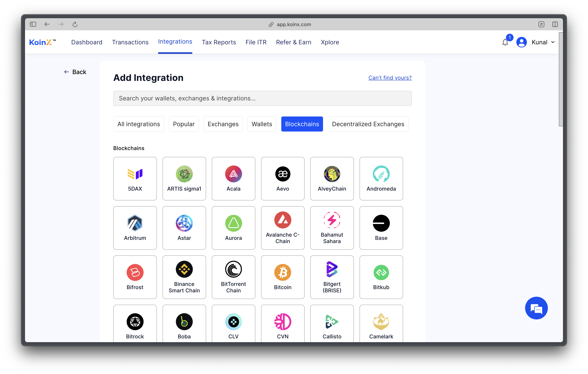
Task: Select the 5DAX blockchain card
Action: 135,179
